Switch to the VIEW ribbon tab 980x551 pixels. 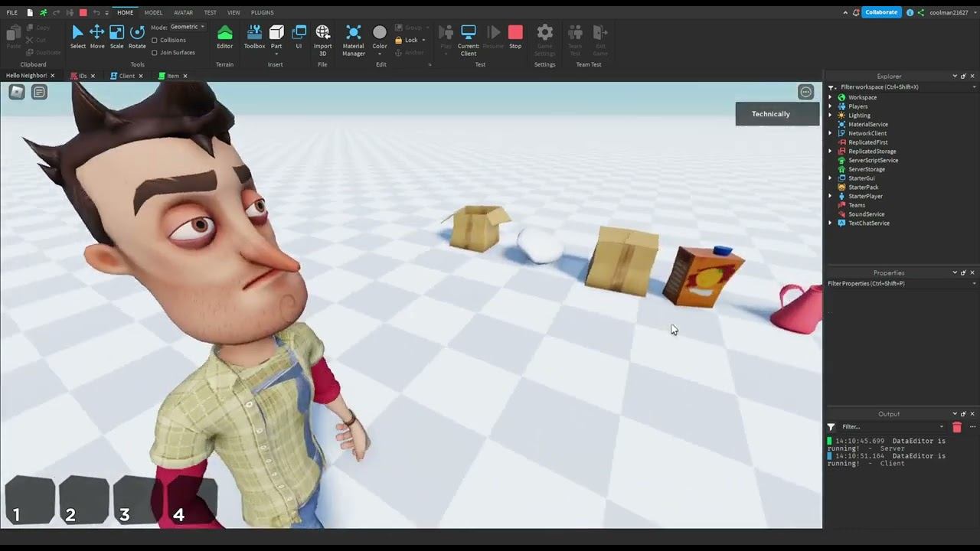click(x=234, y=12)
